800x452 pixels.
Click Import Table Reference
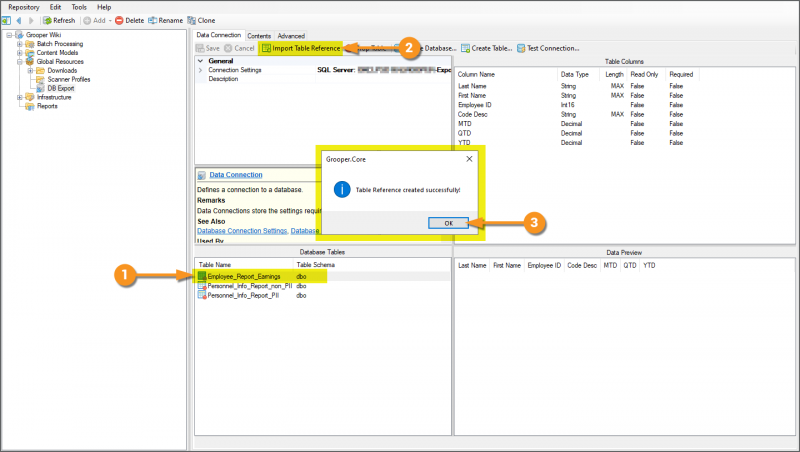coord(301,48)
